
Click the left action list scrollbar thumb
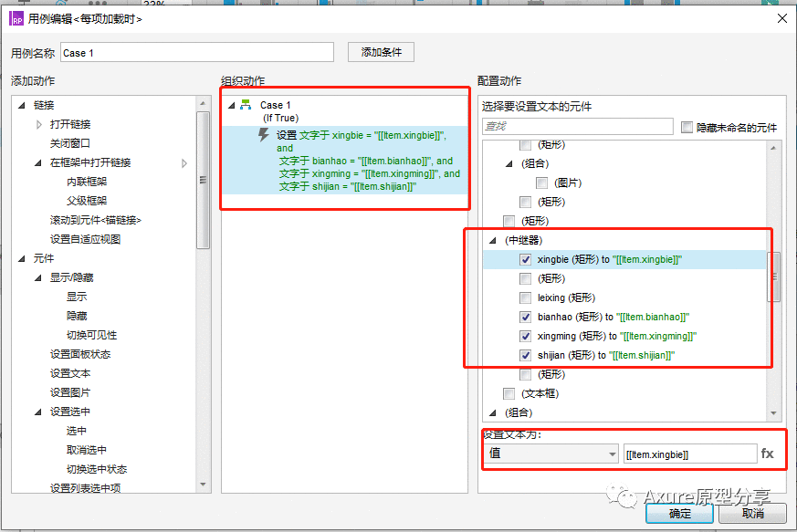(x=203, y=180)
